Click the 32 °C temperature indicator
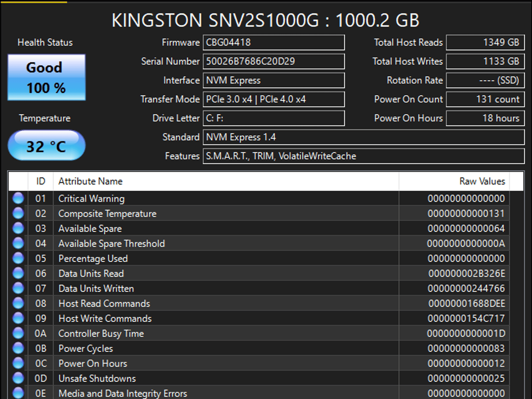Image resolution: width=532 pixels, height=399 pixels. click(46, 145)
